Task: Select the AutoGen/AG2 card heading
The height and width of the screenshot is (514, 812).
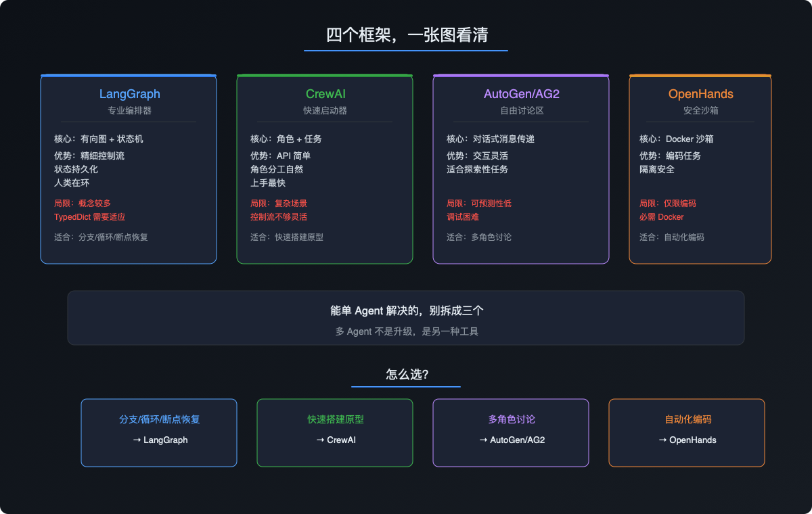Action: tap(521, 94)
